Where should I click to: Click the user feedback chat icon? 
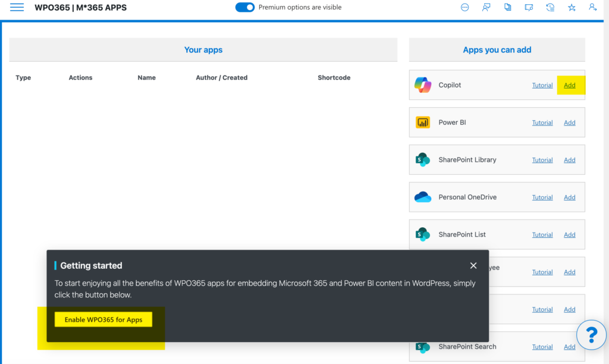486,7
